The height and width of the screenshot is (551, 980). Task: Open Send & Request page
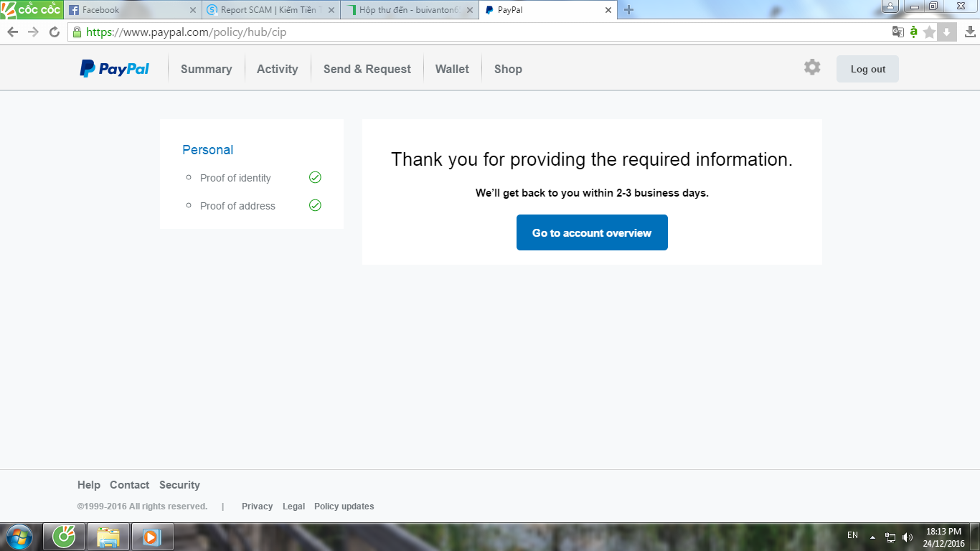(x=367, y=69)
